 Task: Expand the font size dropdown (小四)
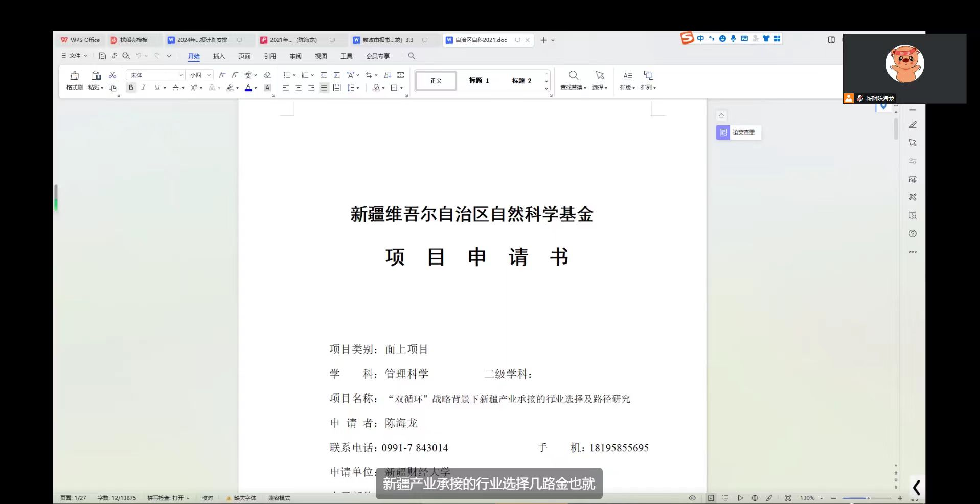pos(209,75)
